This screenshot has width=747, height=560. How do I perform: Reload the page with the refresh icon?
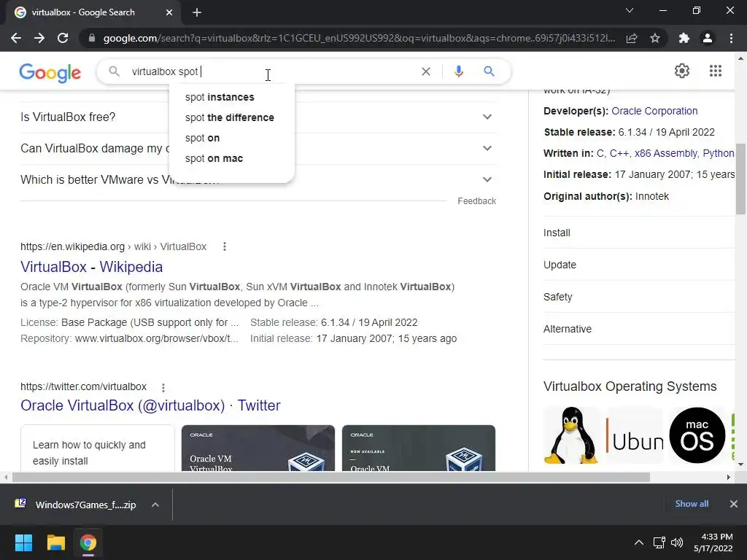[63, 38]
